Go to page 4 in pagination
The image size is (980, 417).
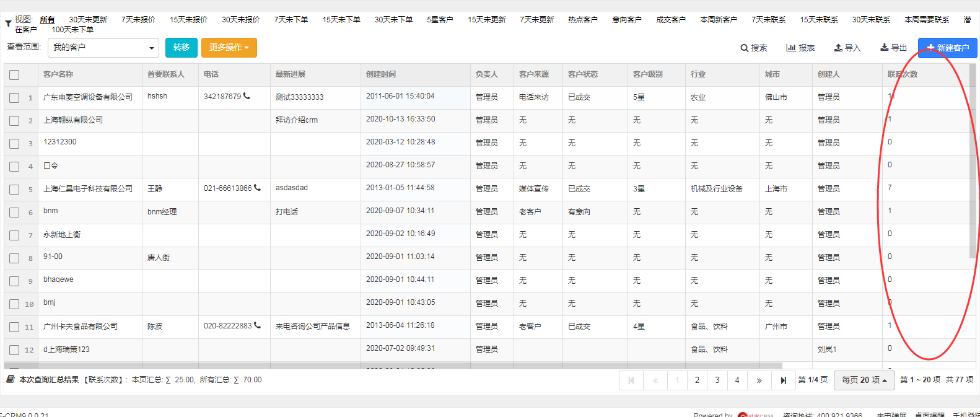point(737,380)
